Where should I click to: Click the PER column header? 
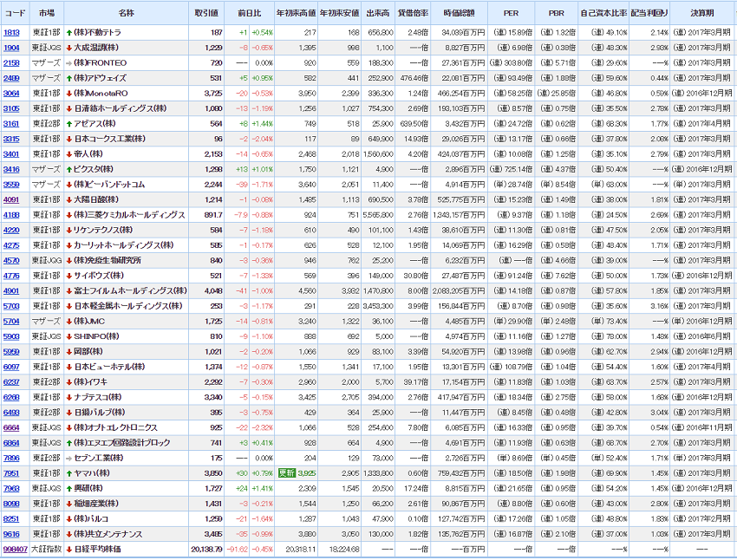(511, 13)
